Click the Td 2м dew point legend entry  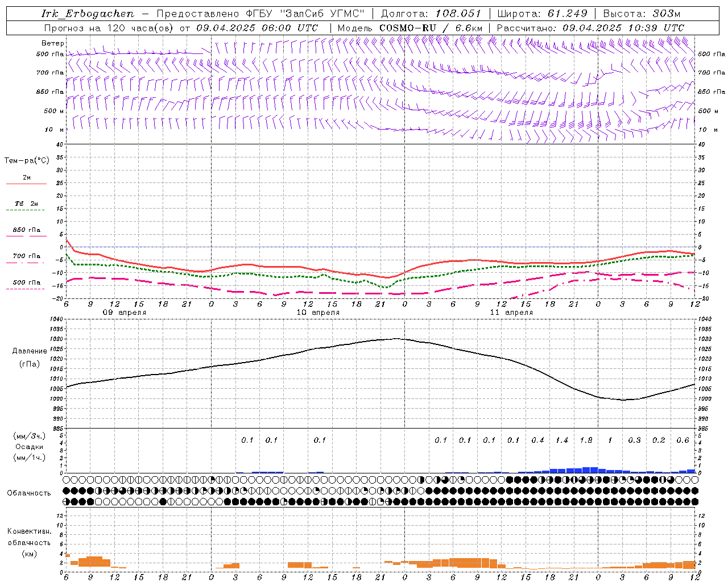26,203
